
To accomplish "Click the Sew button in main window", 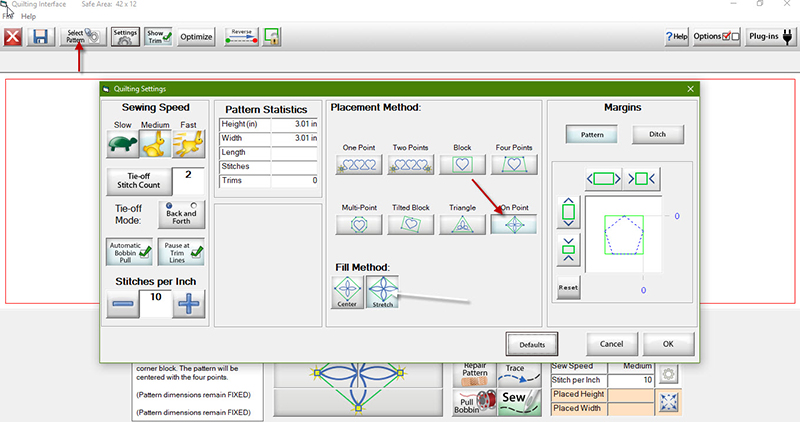I will (x=520, y=403).
